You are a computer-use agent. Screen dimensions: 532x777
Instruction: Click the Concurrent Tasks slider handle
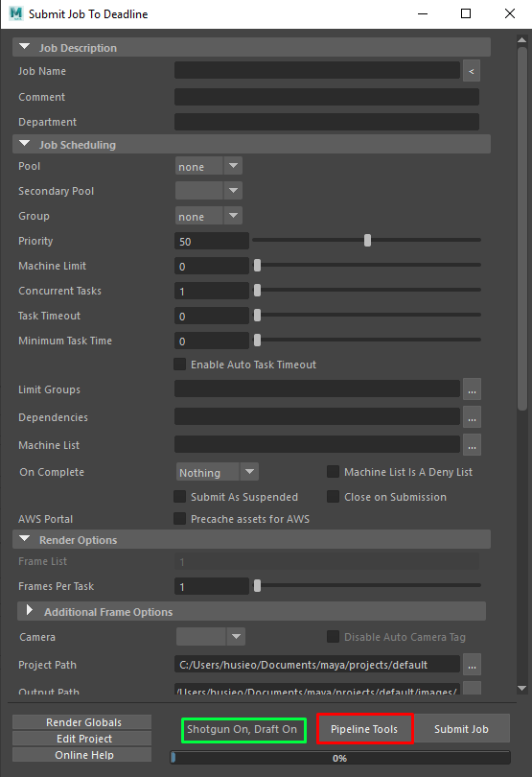[257, 291]
